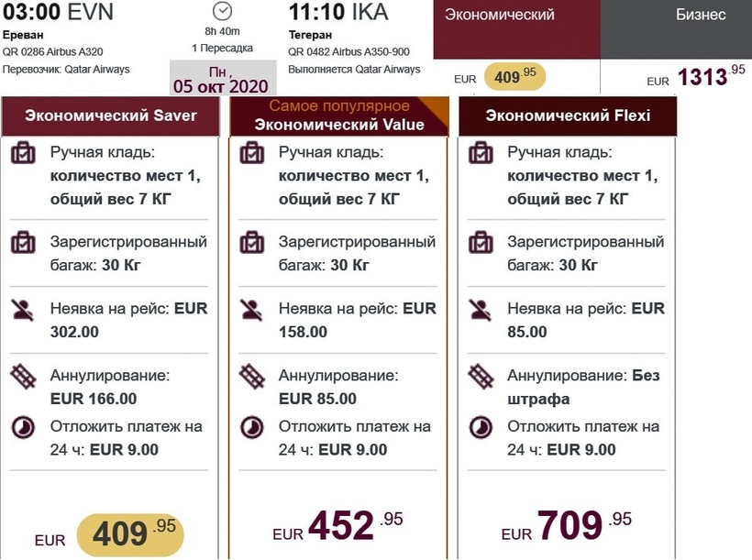The width and height of the screenshot is (752, 560).
Task: Click hand luggage icon in Saver column
Action: point(23,153)
